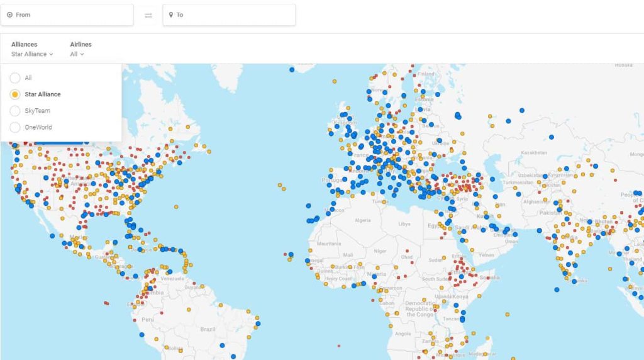Focus the To airport input field
This screenshot has width=644, height=360.
click(x=233, y=15)
